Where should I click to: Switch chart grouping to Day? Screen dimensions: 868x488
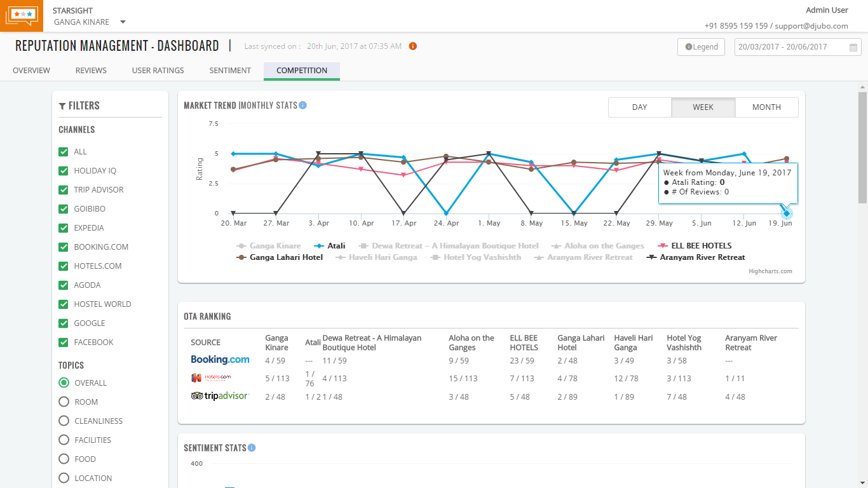640,107
